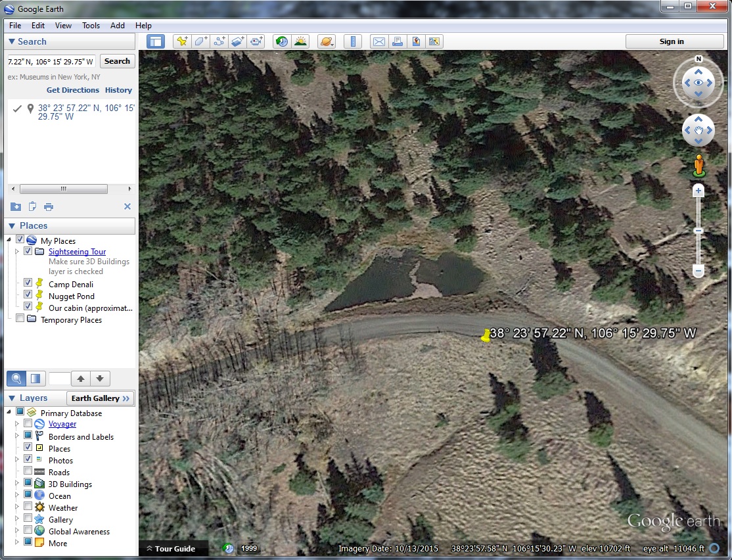Save the image icon in the toolbar
Screen dimensions: 732x560
tap(416, 41)
